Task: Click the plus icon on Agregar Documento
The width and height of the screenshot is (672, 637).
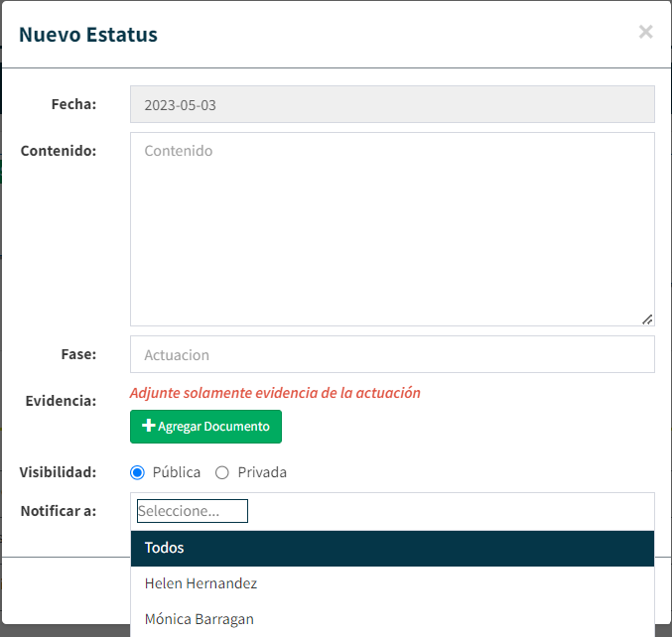Action: point(148,426)
